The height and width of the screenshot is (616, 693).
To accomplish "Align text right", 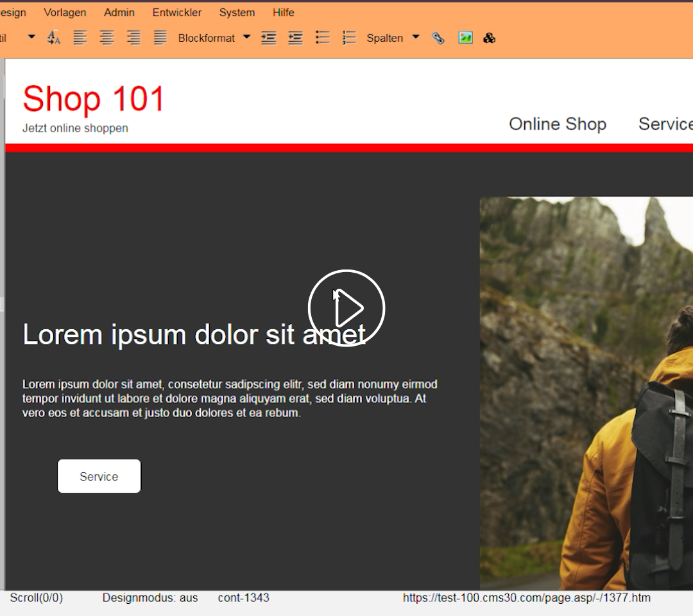I will 133,38.
